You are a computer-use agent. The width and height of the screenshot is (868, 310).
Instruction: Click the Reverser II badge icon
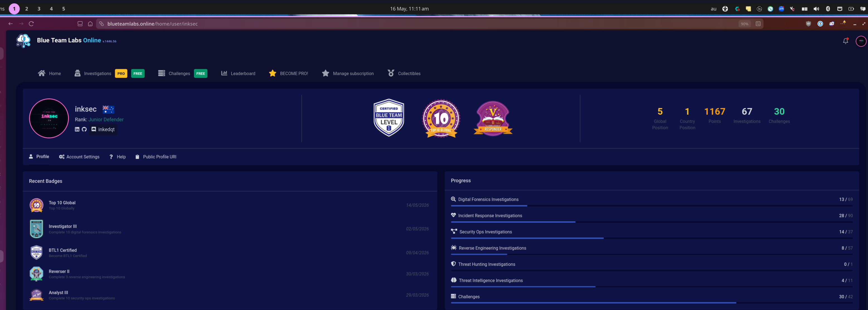tap(37, 273)
